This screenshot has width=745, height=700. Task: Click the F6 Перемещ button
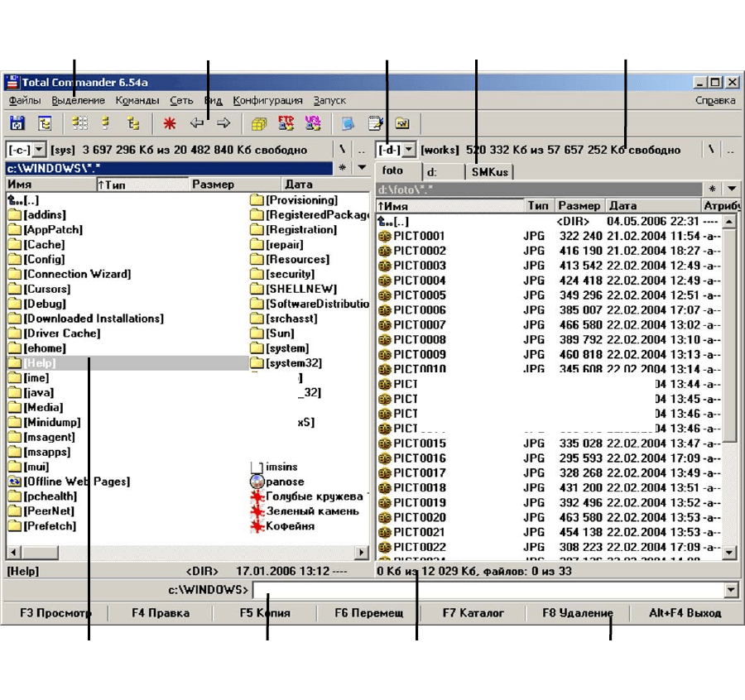[x=368, y=613]
